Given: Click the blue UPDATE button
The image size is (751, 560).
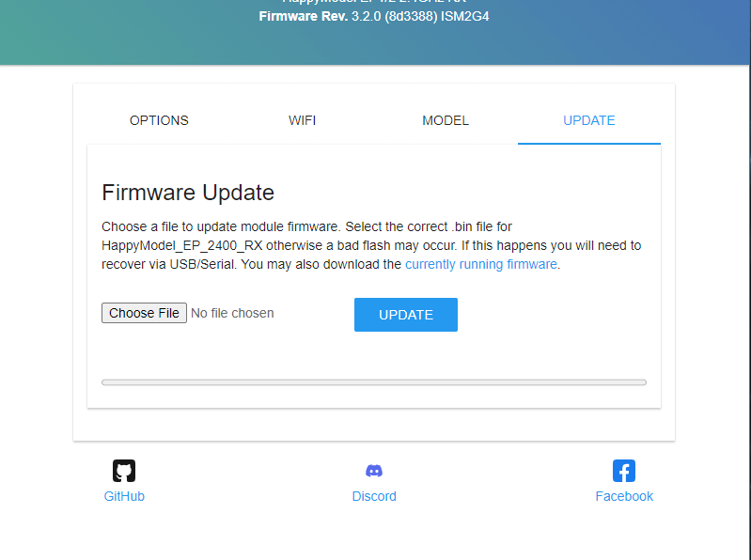Looking at the screenshot, I should (x=406, y=315).
